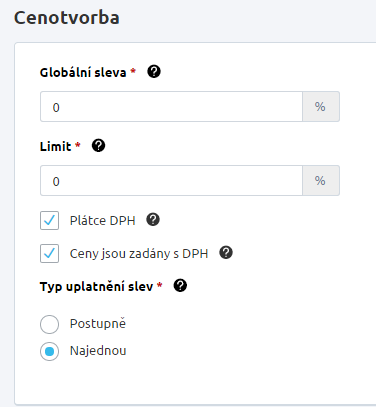Uncheck the Plátce DPH checkbox
376x407 pixels.
click(49, 220)
